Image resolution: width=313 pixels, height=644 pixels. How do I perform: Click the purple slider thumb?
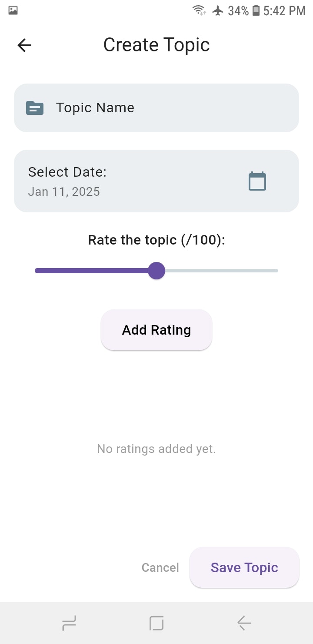click(156, 271)
